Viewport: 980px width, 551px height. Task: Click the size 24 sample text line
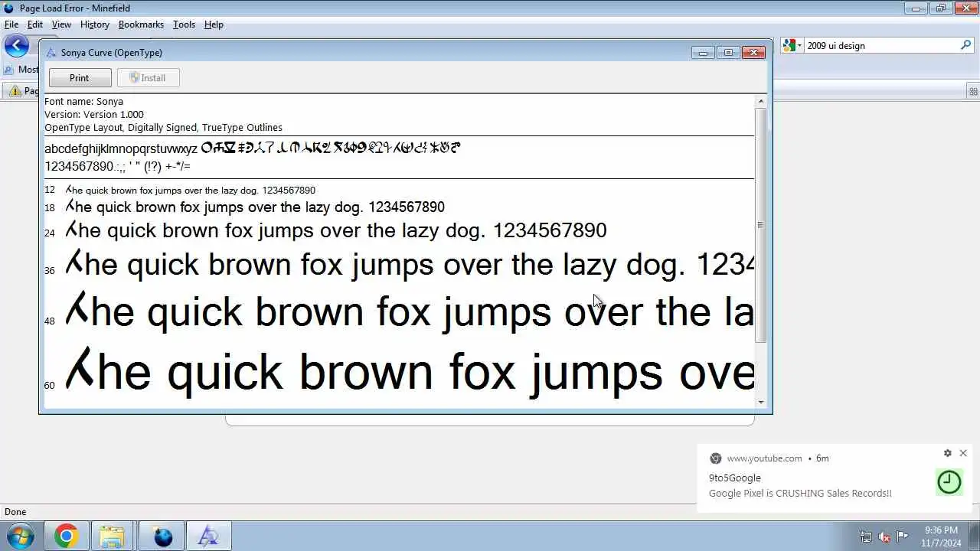(335, 230)
